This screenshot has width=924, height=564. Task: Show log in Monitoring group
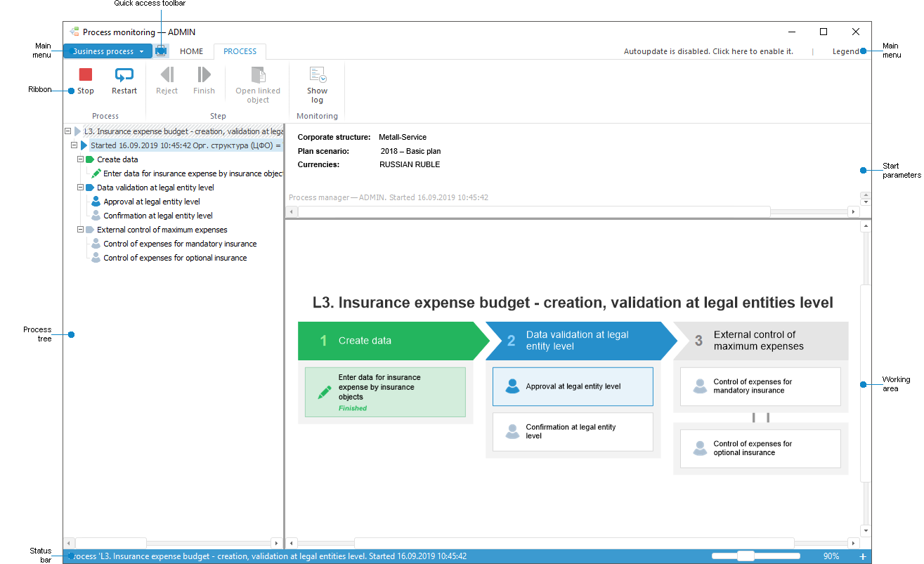[317, 85]
